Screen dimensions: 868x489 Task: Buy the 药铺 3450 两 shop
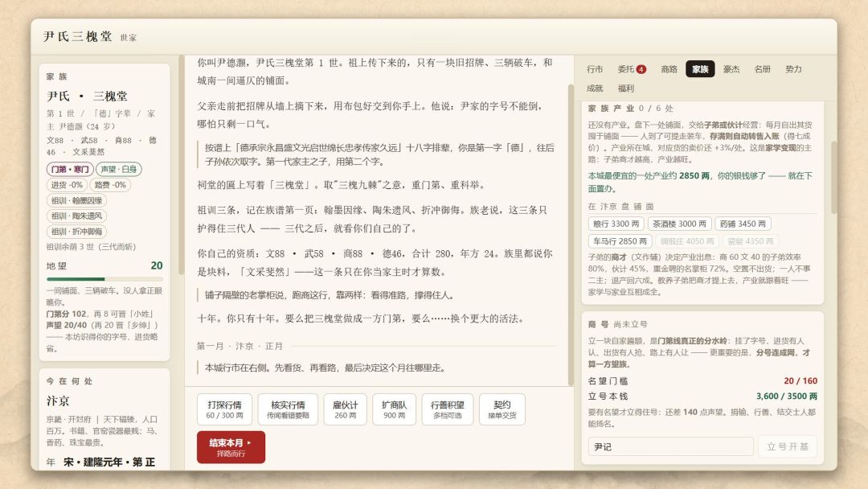click(x=743, y=224)
